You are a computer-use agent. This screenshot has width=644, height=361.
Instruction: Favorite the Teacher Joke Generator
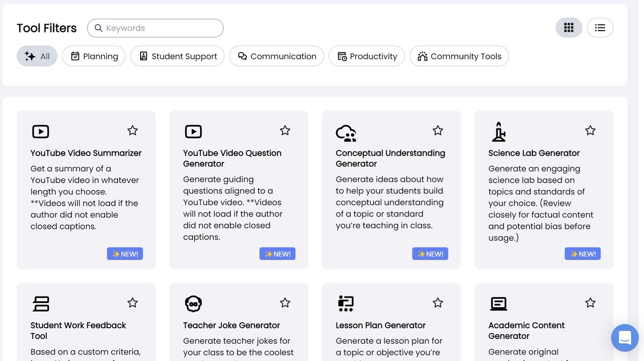[x=285, y=302]
